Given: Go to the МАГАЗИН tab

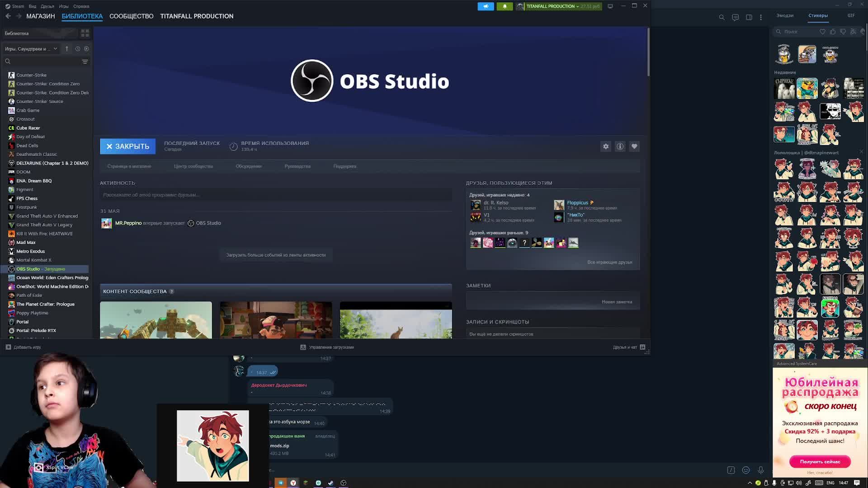Looking at the screenshot, I should coord(40,16).
